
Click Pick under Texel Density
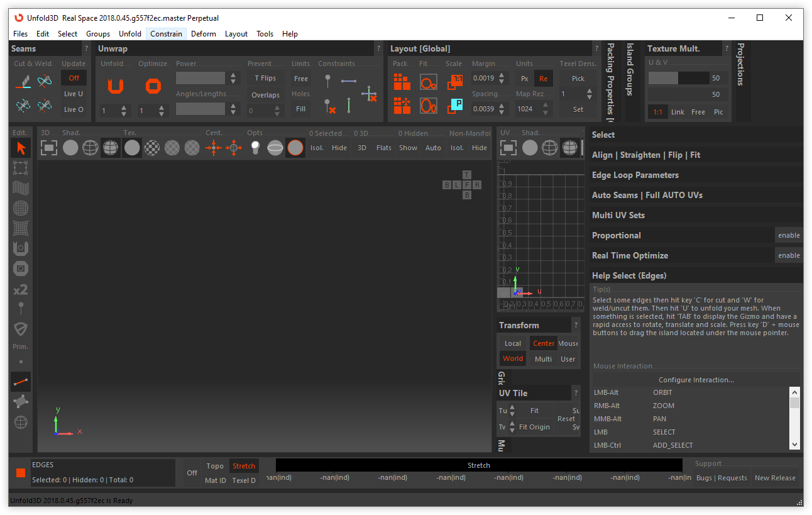click(x=578, y=79)
